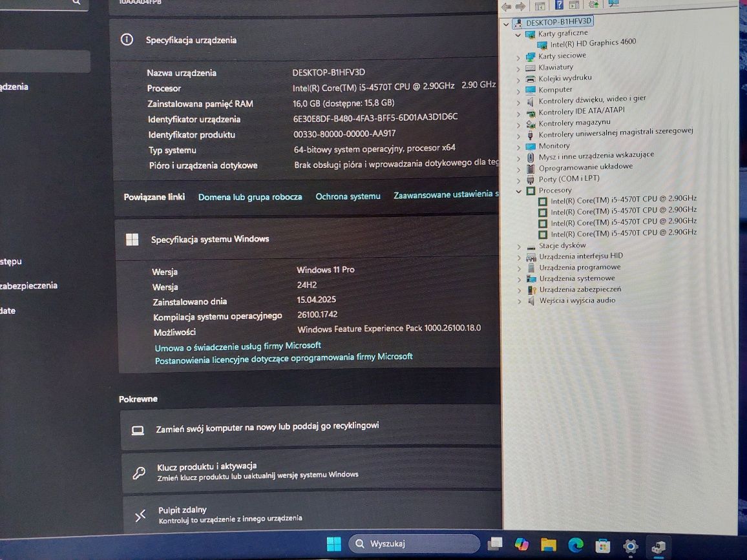Click the port icon beside Porty (COM i LPT)
Screen dimensions: 747x560
pyautogui.click(x=531, y=180)
